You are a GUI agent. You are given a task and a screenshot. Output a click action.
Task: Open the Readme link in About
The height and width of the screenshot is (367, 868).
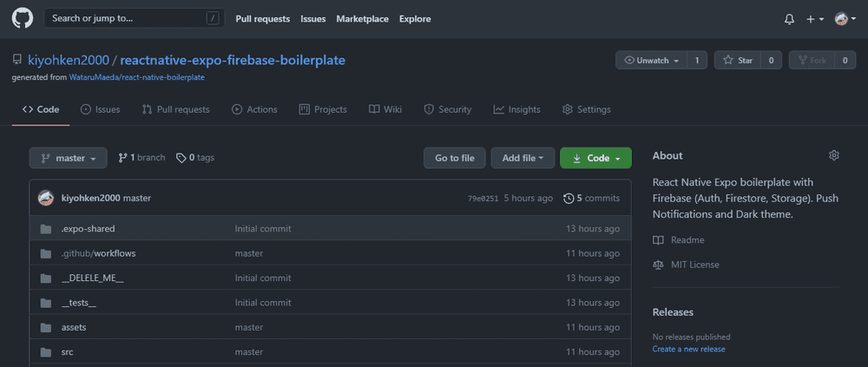click(679, 240)
